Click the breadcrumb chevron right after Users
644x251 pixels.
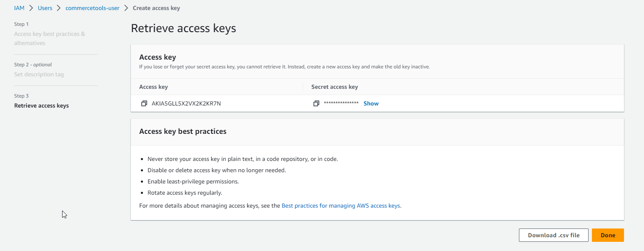pos(59,8)
